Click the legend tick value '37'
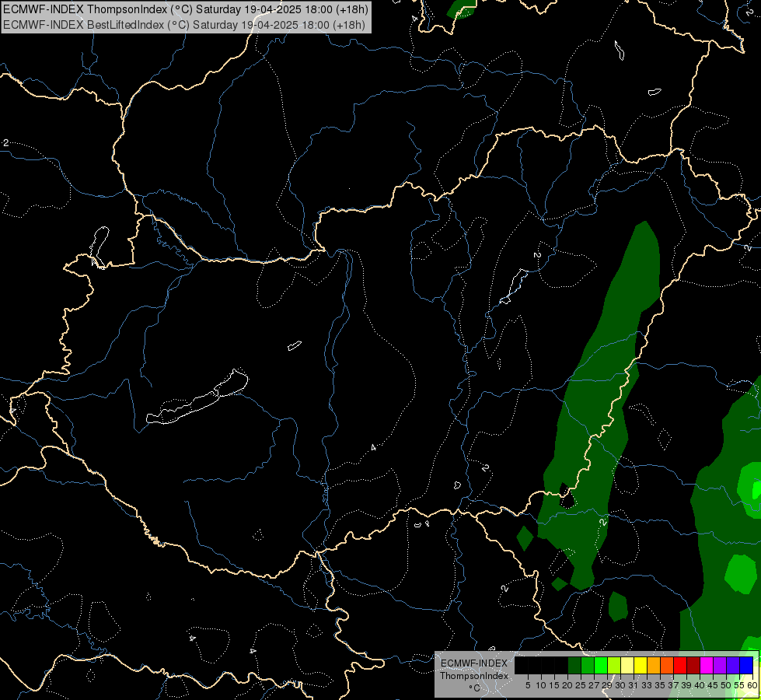Screen dimensions: 761x700 click(674, 685)
